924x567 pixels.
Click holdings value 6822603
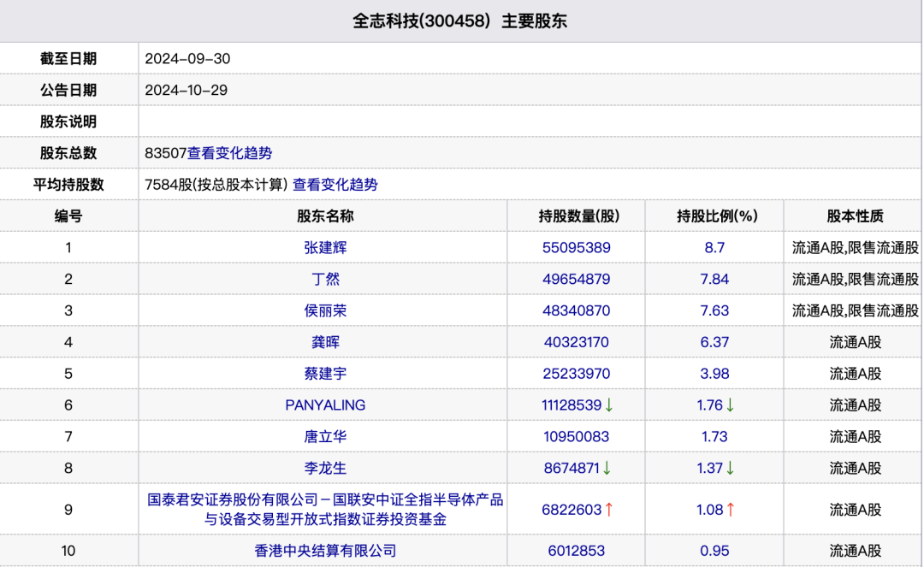[x=572, y=510]
